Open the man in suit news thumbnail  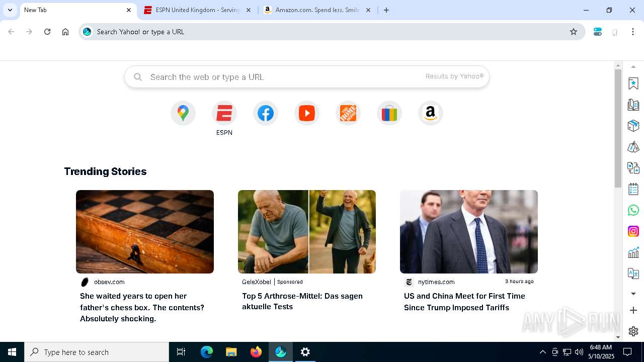pos(469,232)
